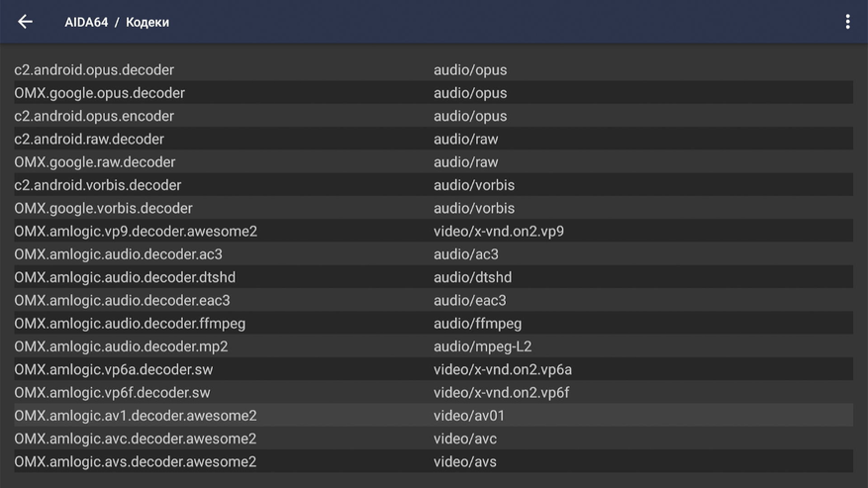This screenshot has width=868, height=488.
Task: Choose the c2.android.raw.decoder entry
Action: pos(89,140)
